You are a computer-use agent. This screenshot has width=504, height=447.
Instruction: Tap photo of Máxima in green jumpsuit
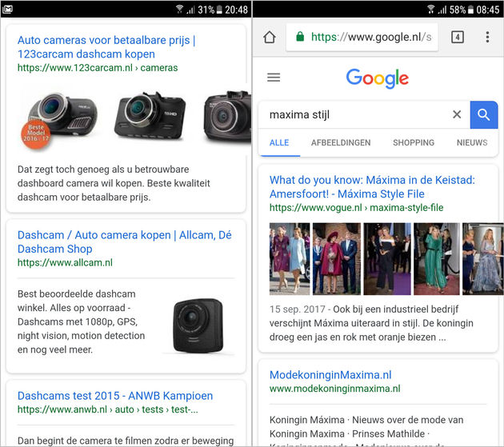[437, 259]
